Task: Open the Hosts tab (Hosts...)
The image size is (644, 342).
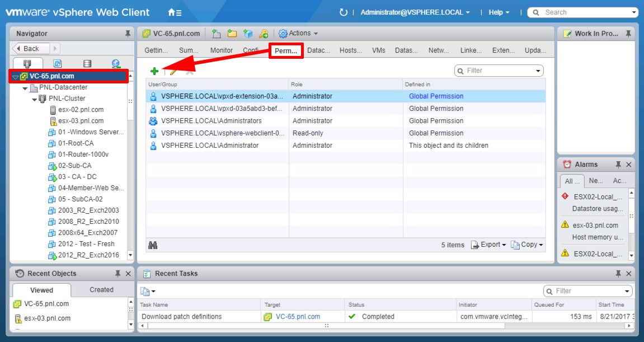Action: coord(351,50)
